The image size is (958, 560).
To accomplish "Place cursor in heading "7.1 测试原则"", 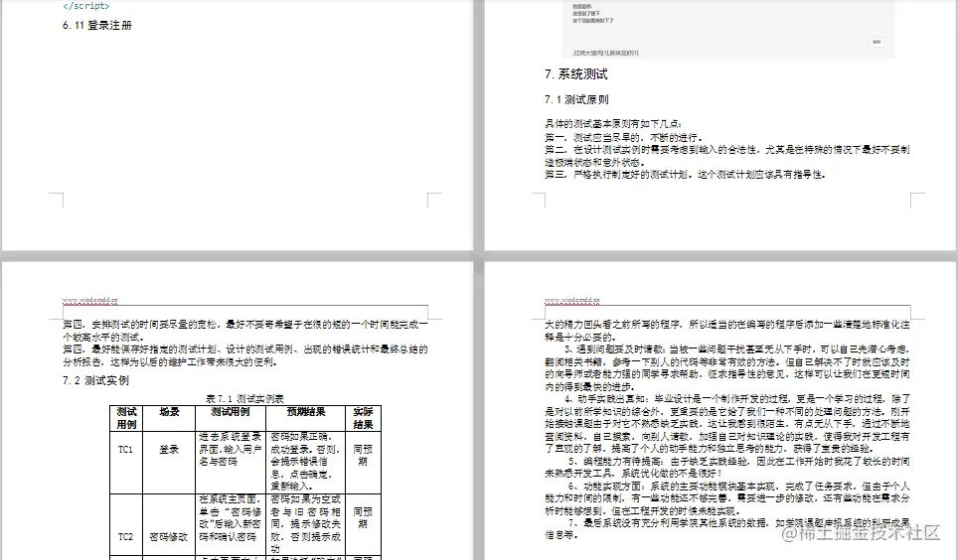I will 576,99.
